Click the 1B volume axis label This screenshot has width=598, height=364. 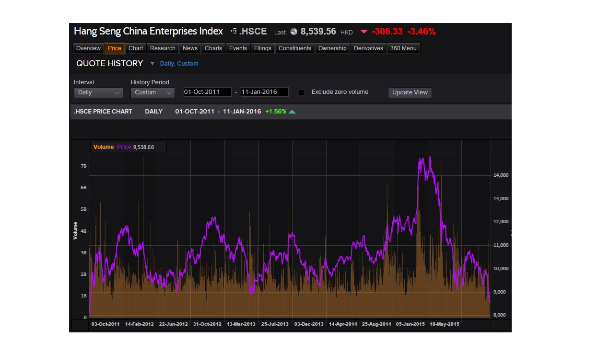(x=84, y=296)
